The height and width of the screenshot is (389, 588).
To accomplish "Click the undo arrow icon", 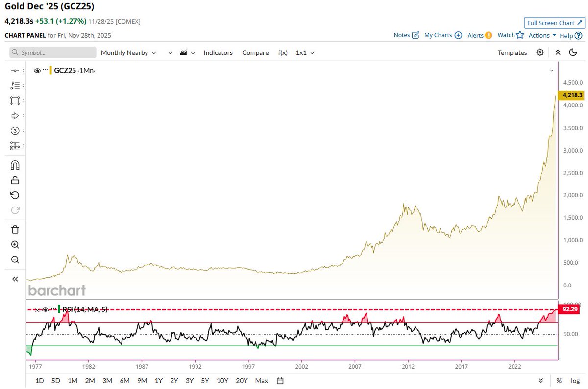I will 15,195.
